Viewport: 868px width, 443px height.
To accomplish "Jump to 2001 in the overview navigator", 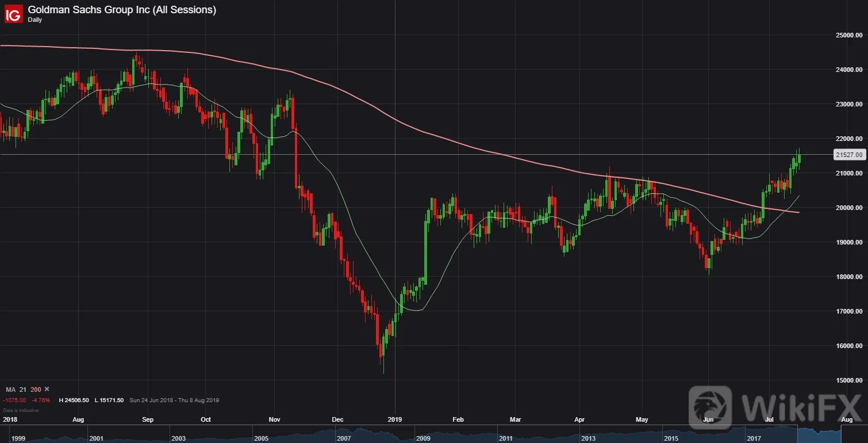I will pyautogui.click(x=98, y=438).
